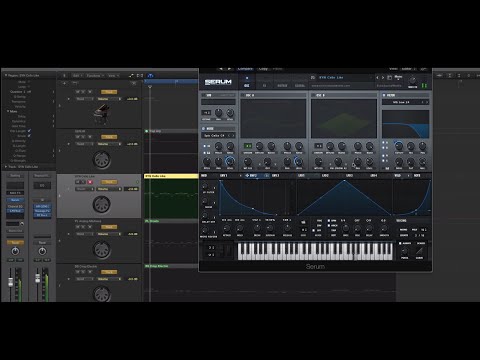Click the Channel EQ insert slot
Screen dimensions: 480x360
tap(15, 206)
